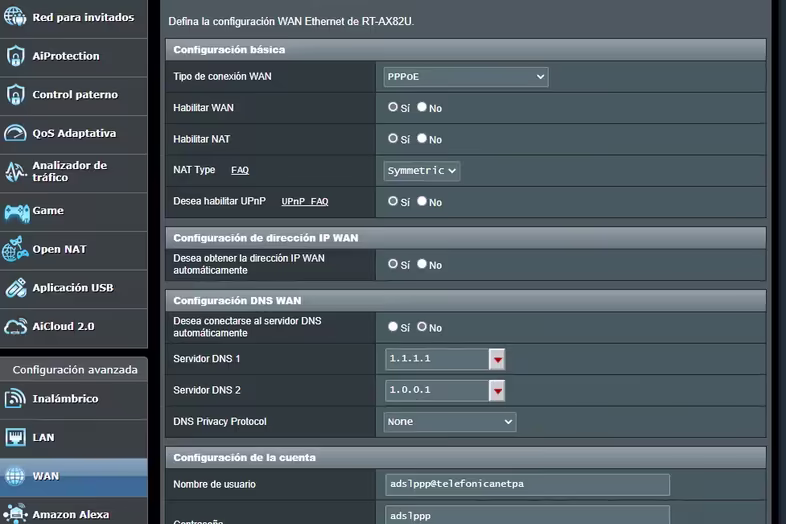The width and height of the screenshot is (786, 524).
Task: Click the Nombre de usuario field
Action: tap(527, 484)
